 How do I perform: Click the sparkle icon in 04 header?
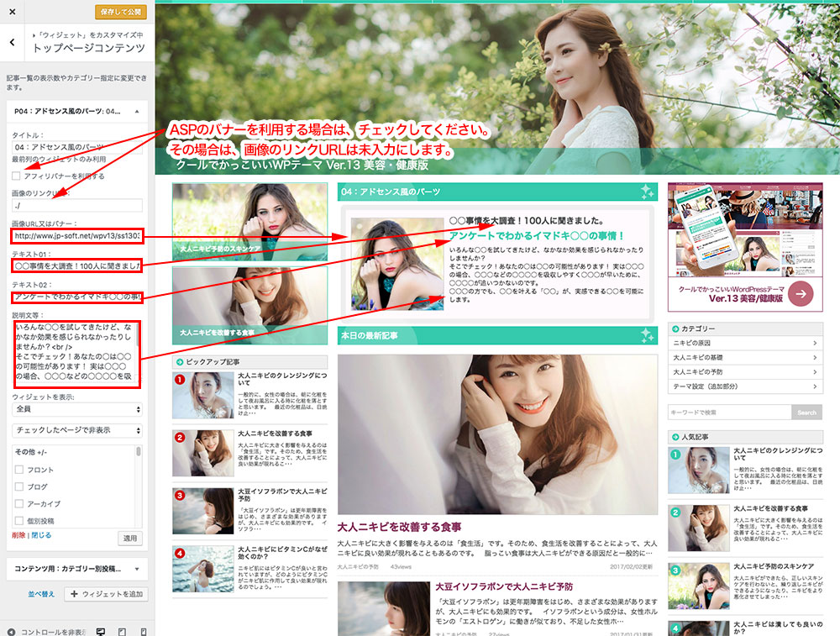[647, 192]
